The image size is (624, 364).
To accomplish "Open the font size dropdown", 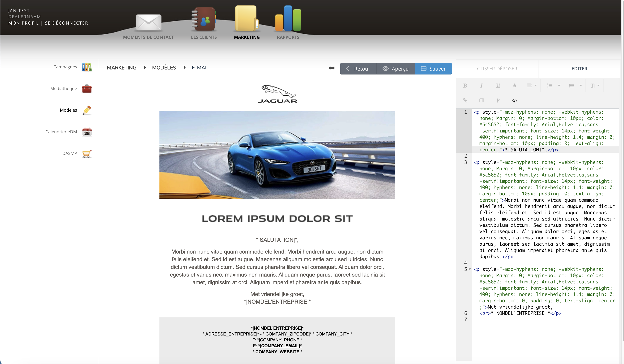I will 595,85.
